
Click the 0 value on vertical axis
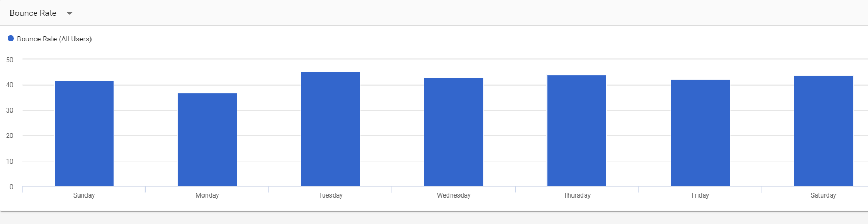point(12,187)
